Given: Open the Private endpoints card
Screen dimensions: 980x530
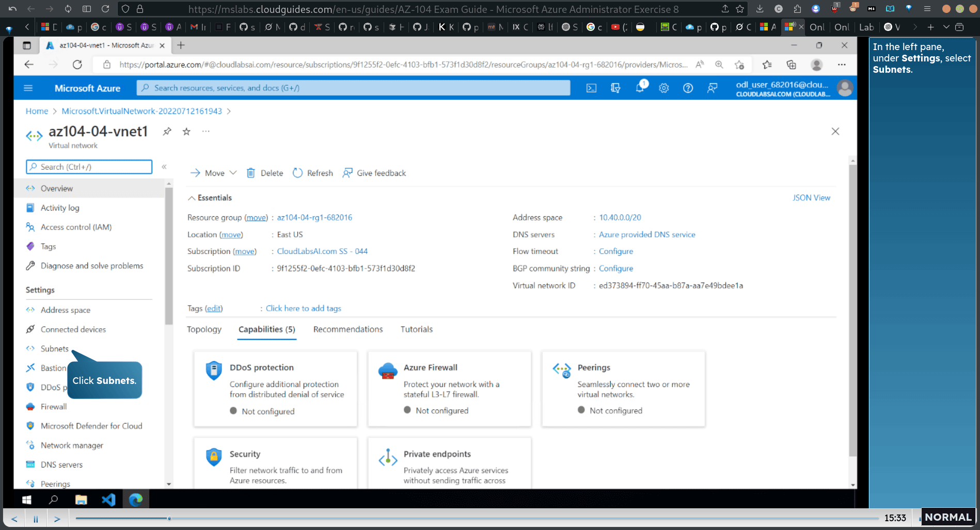Looking at the screenshot, I should [449, 463].
